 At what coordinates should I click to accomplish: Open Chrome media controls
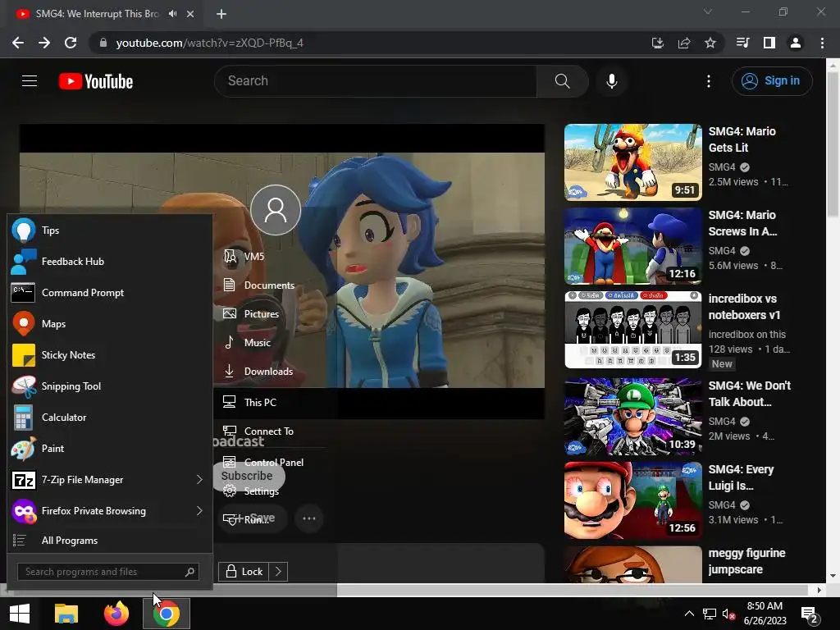click(x=742, y=43)
